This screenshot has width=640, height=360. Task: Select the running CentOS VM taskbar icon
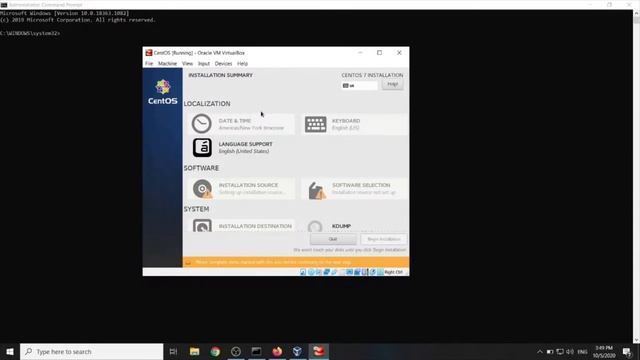pyautogui.click(x=319, y=351)
